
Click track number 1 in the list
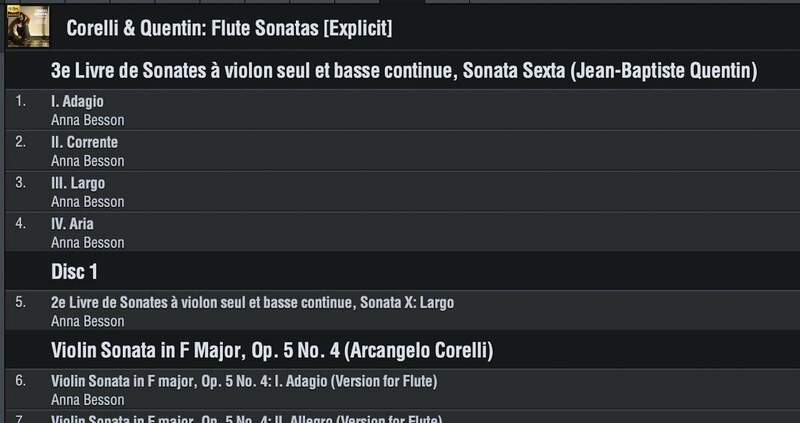coord(21,102)
